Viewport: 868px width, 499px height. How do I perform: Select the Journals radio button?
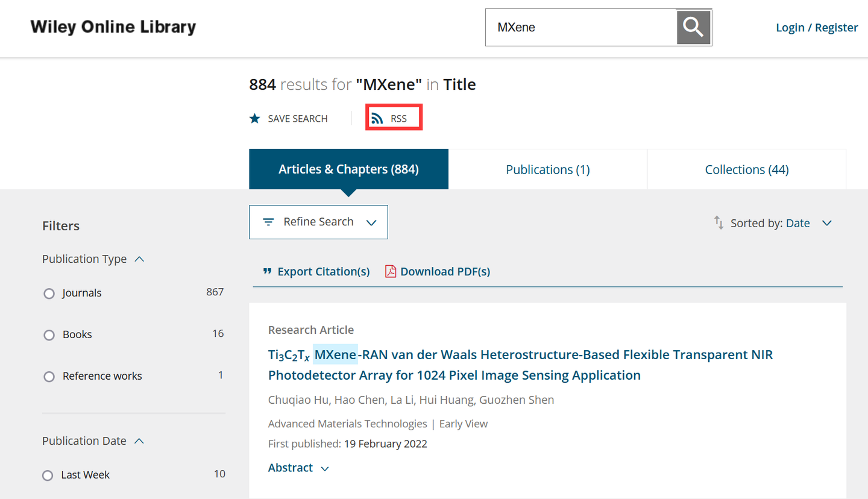[x=49, y=293]
